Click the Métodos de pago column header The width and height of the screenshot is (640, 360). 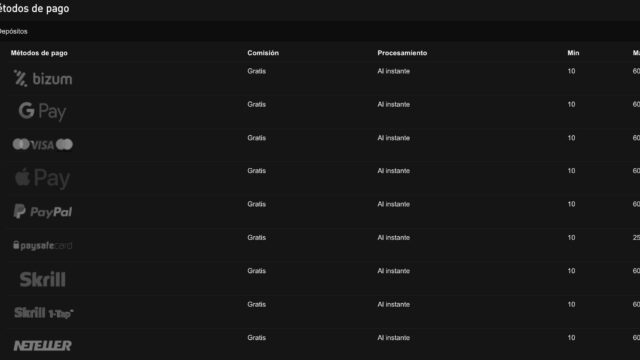point(39,53)
